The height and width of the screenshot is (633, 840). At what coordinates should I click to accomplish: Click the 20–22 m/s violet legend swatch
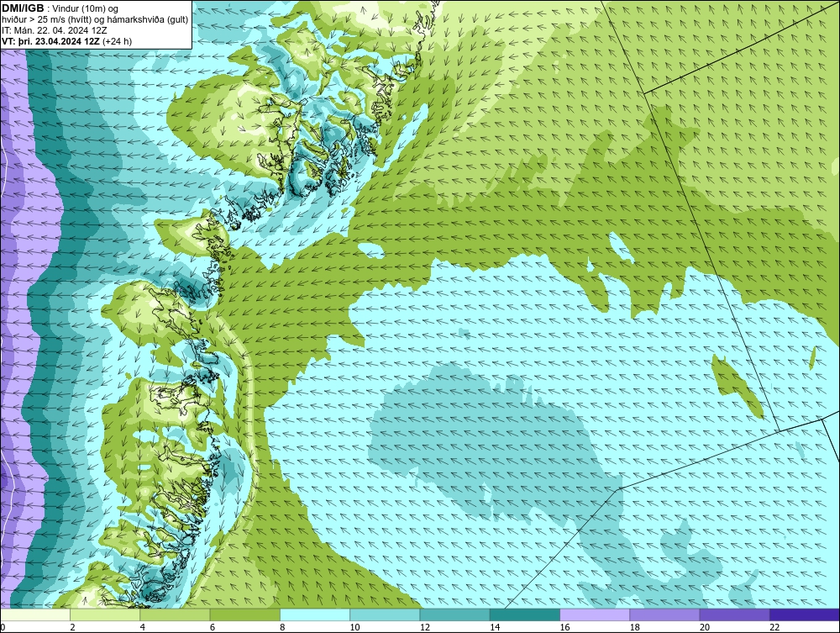tap(735, 615)
